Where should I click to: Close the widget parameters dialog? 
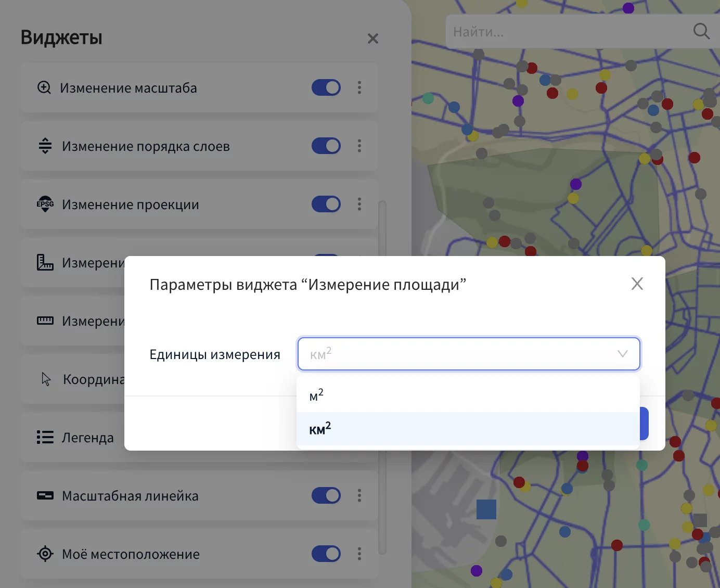click(637, 284)
